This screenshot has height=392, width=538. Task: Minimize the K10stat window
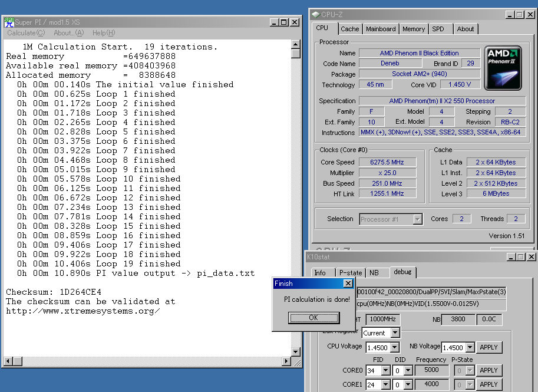(511, 257)
